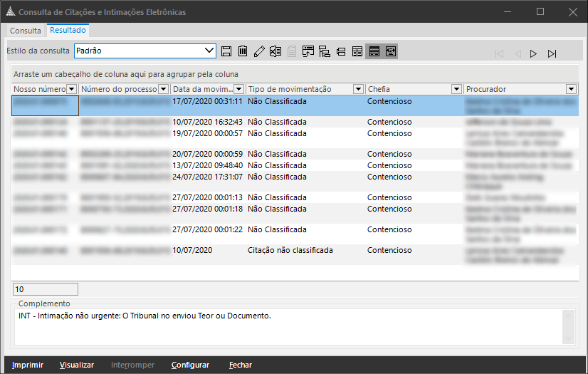Viewport: 588px width, 374px height.
Task: Click the export to Excel icon
Action: coord(275,51)
